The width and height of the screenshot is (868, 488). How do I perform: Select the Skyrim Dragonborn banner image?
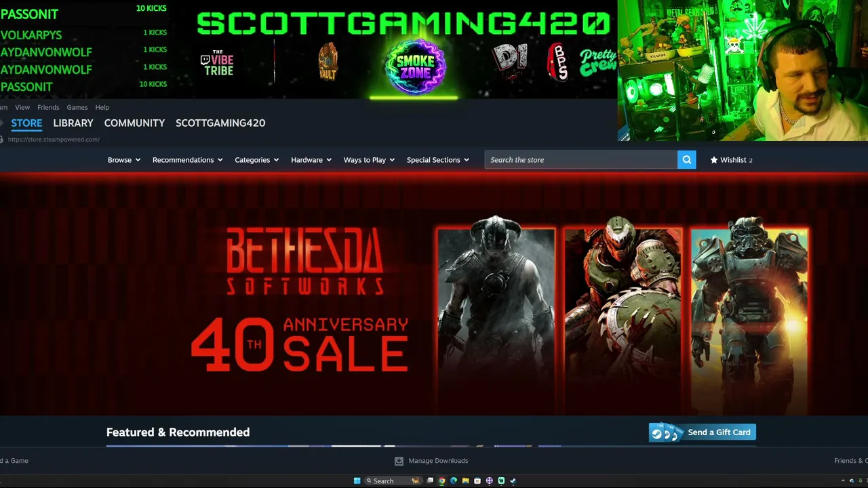click(x=496, y=315)
